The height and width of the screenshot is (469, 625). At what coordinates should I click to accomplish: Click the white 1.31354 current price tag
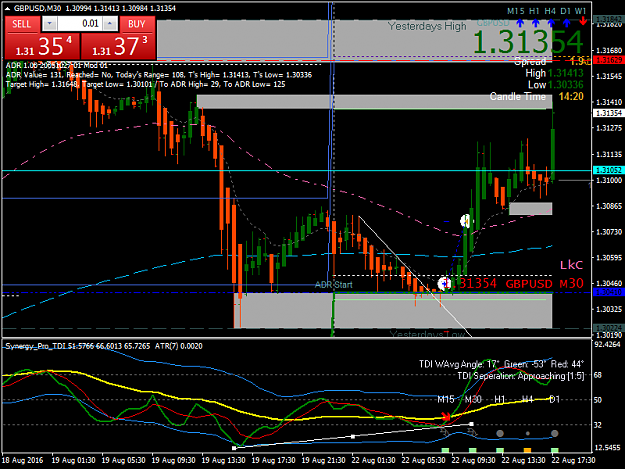pyautogui.click(x=608, y=113)
